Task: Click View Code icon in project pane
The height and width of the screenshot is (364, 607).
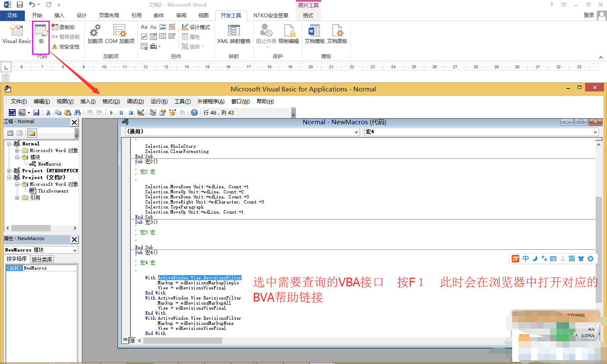Action: [10, 133]
